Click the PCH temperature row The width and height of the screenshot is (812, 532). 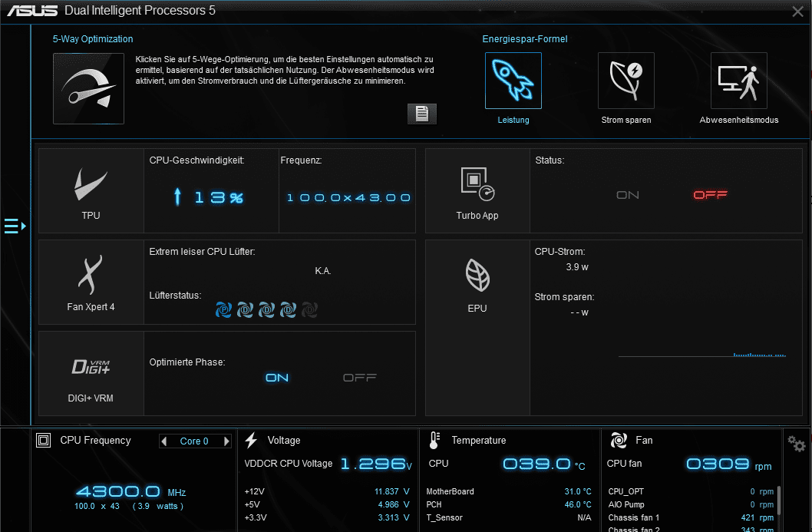click(509, 504)
